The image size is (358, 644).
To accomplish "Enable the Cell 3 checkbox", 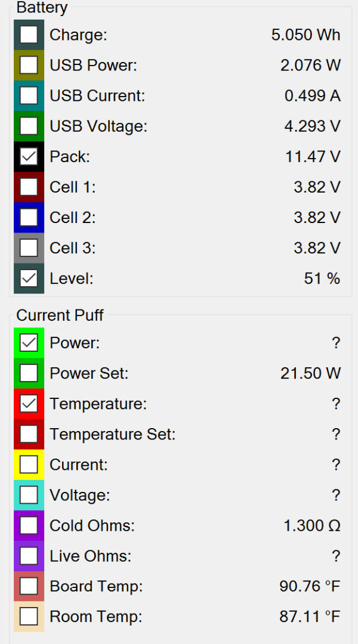I will coord(29,247).
